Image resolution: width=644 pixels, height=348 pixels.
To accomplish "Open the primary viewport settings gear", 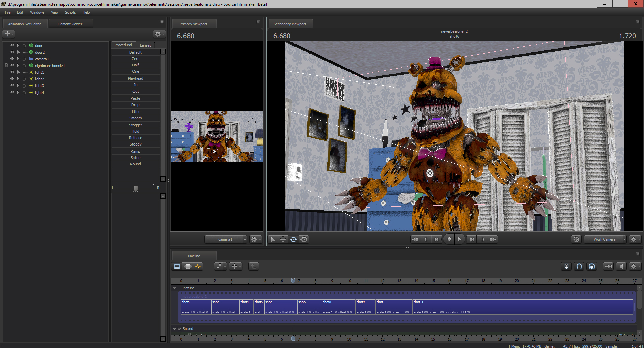I will pos(255,239).
